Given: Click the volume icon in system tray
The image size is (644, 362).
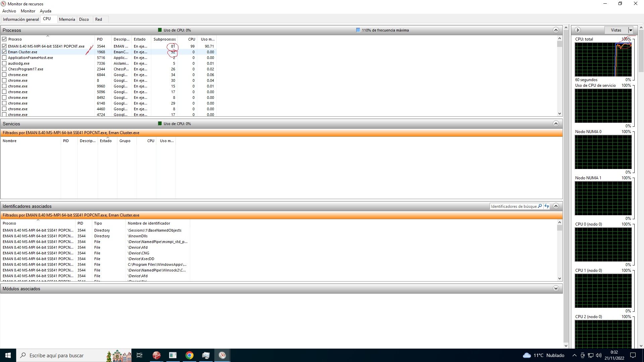Looking at the screenshot, I should [599, 355].
